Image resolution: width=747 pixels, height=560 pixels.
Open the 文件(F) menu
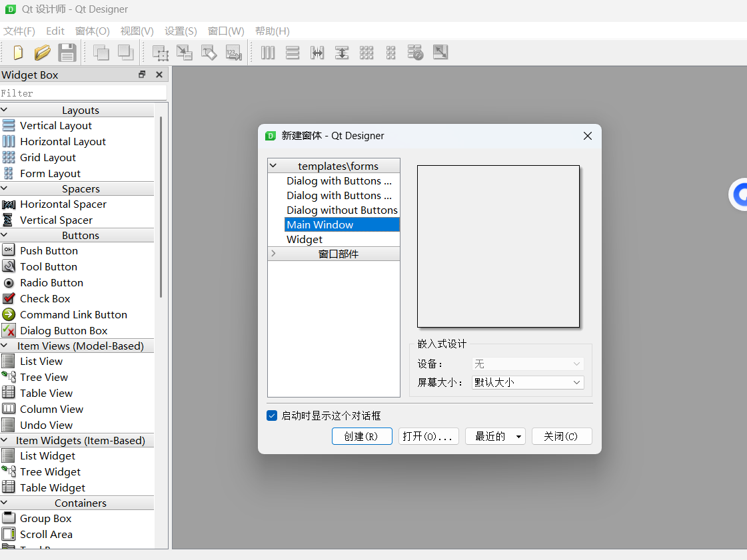click(x=19, y=31)
